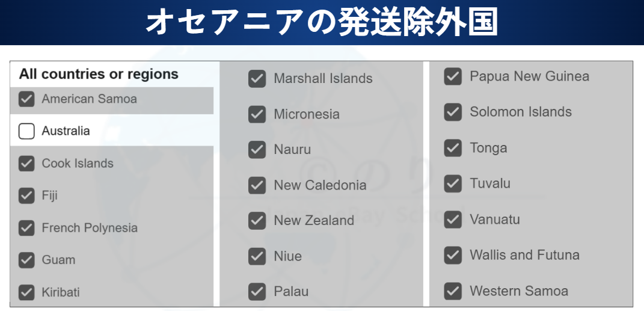This screenshot has height=311, width=644.
Task: Deselect the French Polynesia checkbox
Action: pyautogui.click(x=26, y=228)
